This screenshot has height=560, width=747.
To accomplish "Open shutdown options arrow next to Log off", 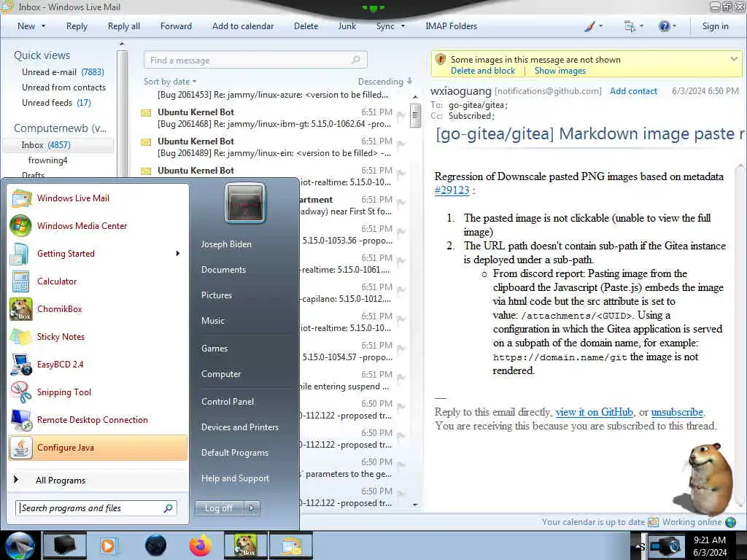I will click(x=252, y=508).
